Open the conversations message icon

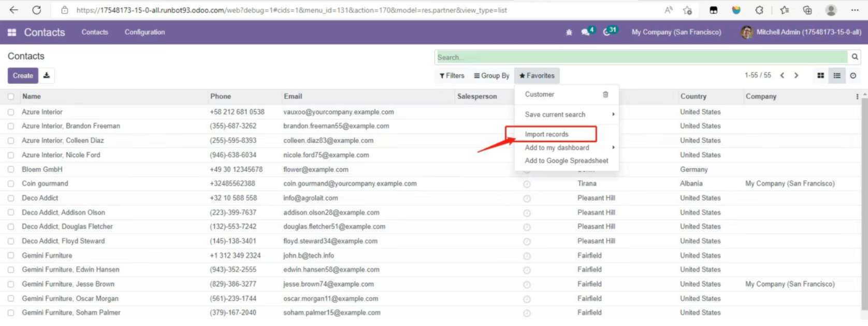click(x=586, y=32)
